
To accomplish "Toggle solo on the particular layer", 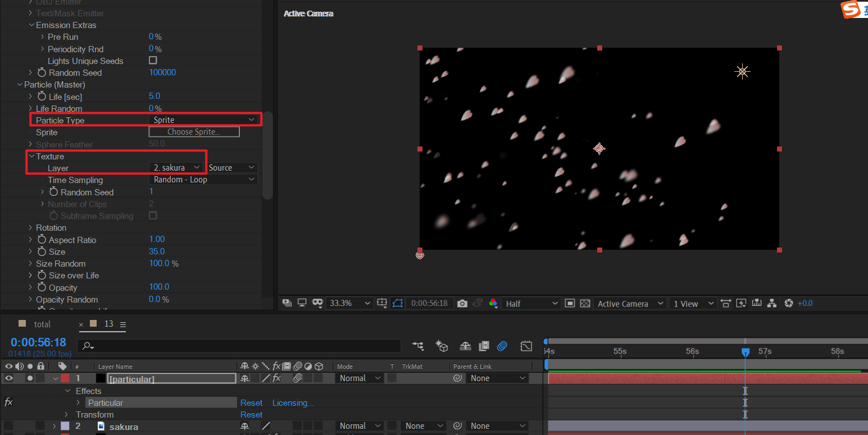I will [x=30, y=378].
